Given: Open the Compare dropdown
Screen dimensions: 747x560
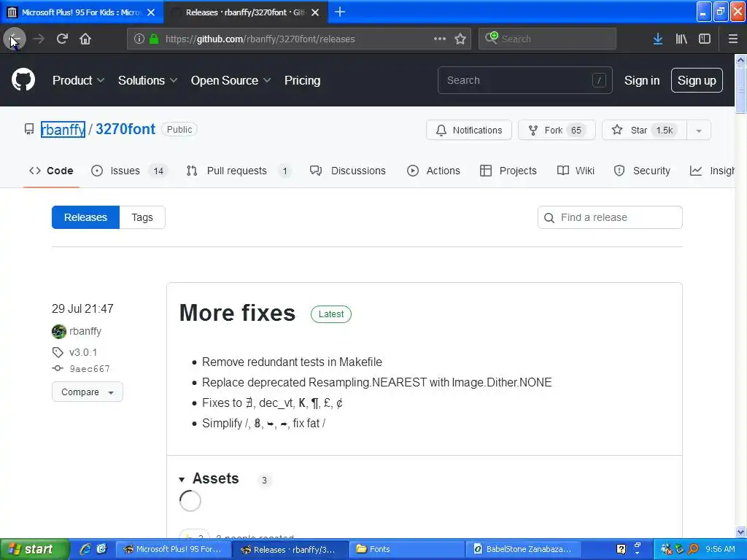Looking at the screenshot, I should 88,392.
